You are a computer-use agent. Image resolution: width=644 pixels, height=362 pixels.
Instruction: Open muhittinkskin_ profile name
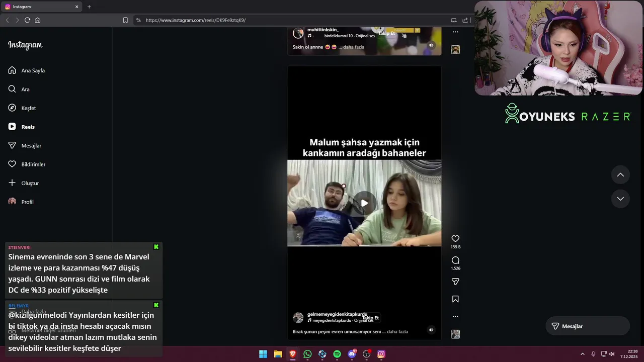click(323, 30)
